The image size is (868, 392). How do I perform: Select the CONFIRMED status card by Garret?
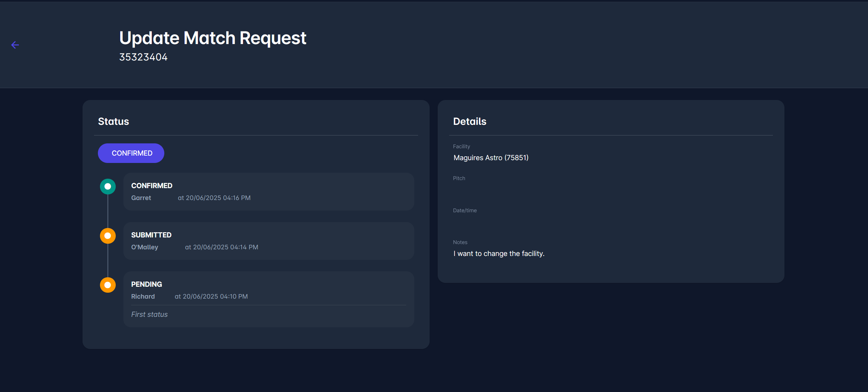(x=268, y=192)
